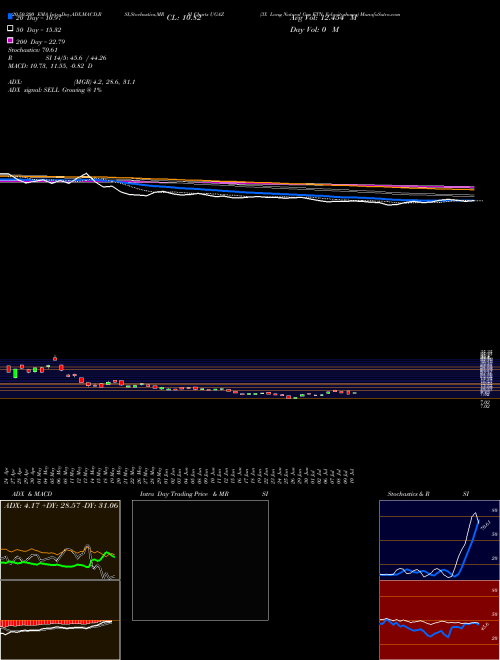This screenshot has height=660, width=500.
Task: Click the price scale labels at the chart's right edge
Action: point(486,378)
